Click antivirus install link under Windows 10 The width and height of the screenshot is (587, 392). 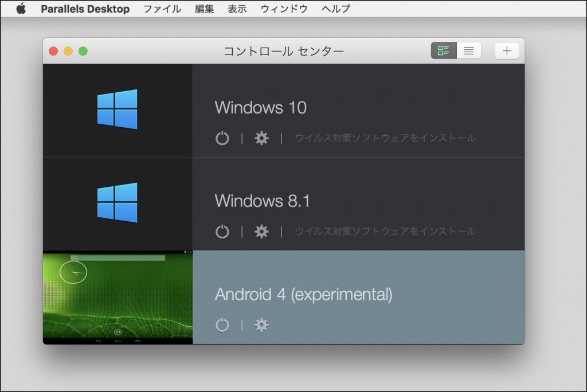tap(386, 138)
